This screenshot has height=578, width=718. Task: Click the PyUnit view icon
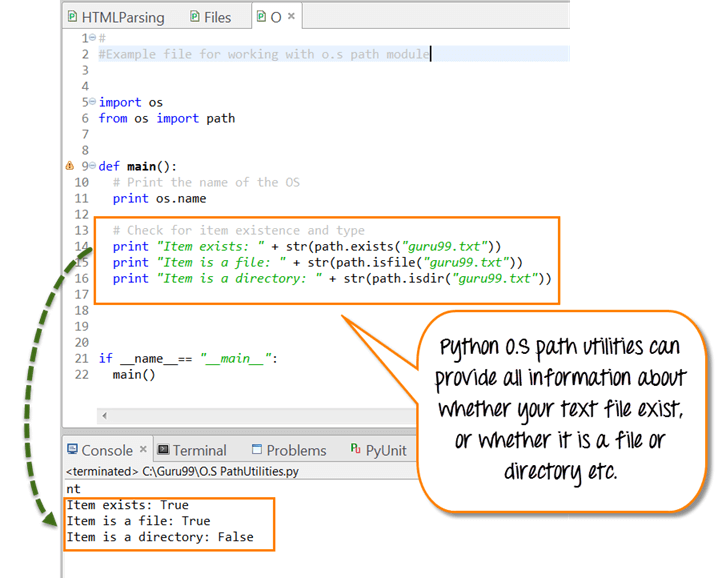[x=355, y=448]
